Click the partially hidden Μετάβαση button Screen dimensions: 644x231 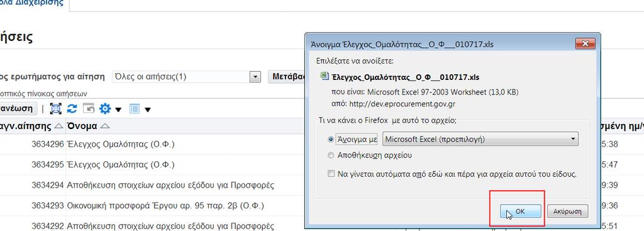coord(286,76)
